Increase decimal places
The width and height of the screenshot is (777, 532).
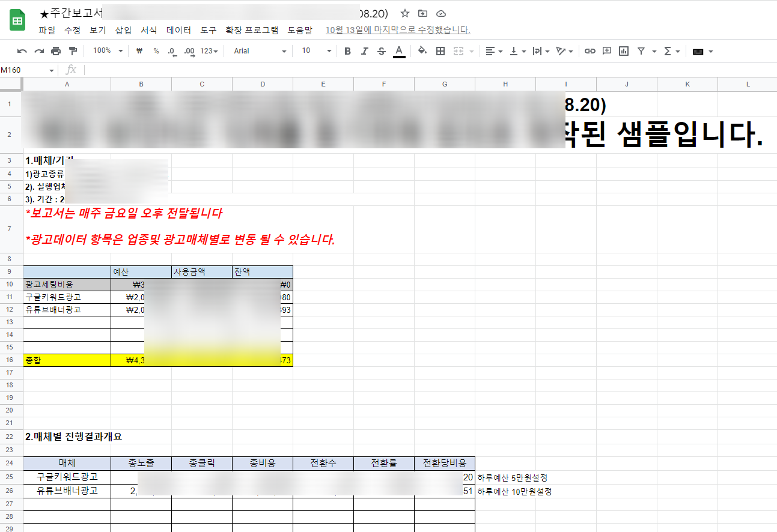[189, 51]
